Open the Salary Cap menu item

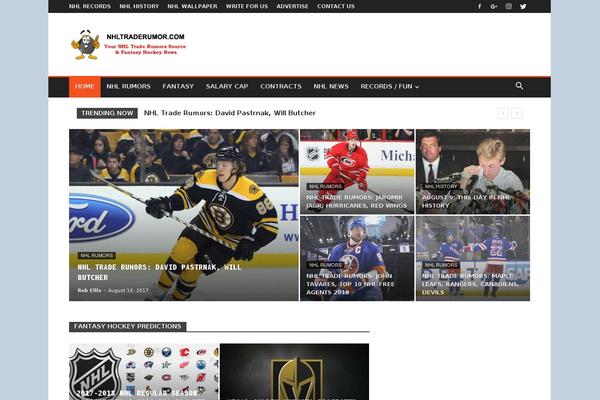click(227, 87)
